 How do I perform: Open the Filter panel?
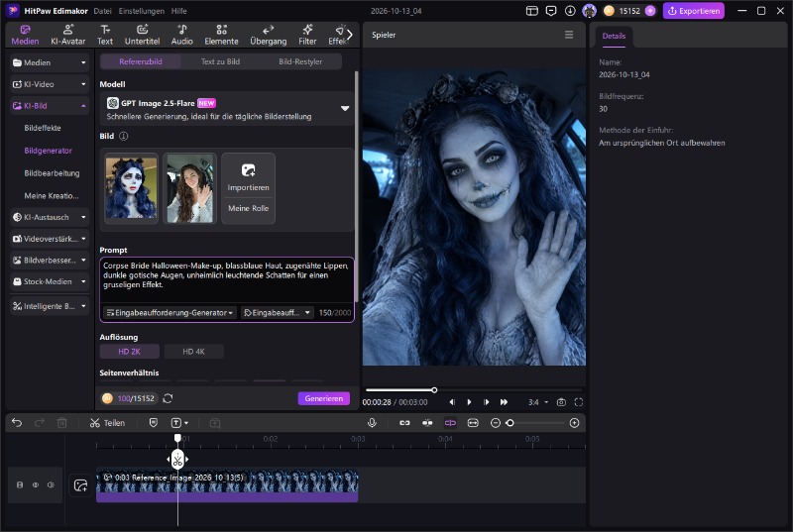307,35
